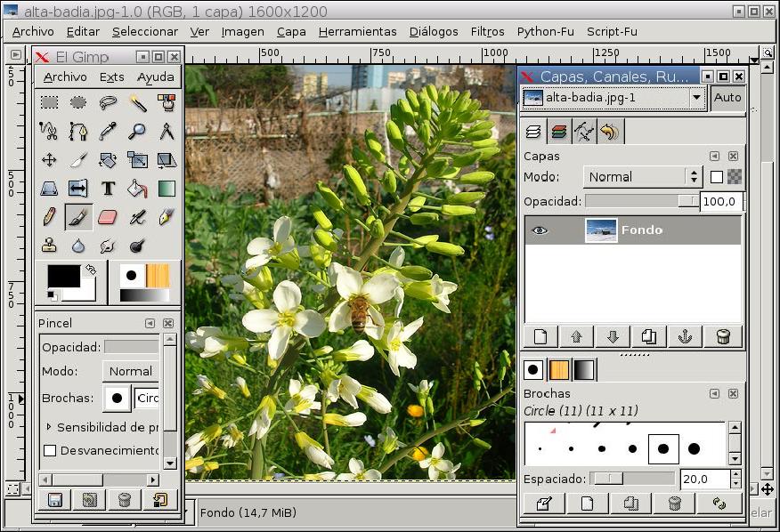Reset colors to default black and white
The image size is (780, 532).
tap(52, 296)
